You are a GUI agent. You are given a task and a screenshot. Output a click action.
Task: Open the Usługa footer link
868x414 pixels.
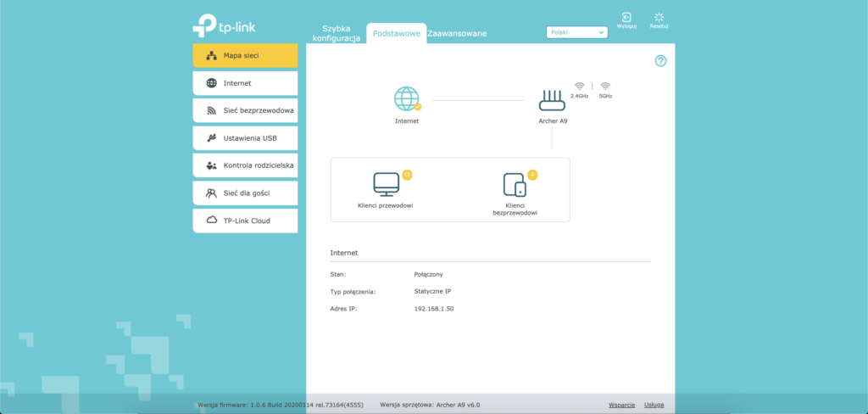pyautogui.click(x=655, y=405)
